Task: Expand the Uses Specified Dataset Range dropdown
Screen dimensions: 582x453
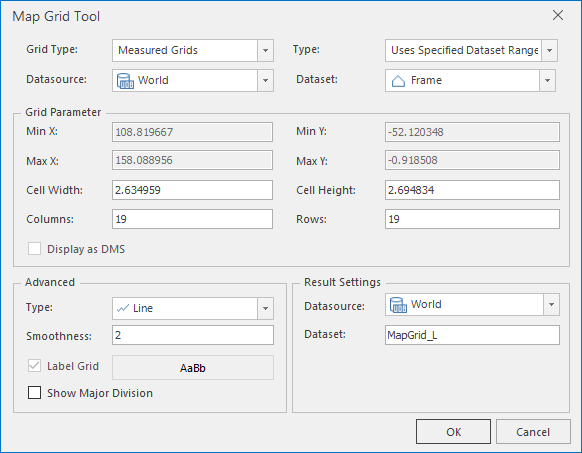Action: coord(549,50)
